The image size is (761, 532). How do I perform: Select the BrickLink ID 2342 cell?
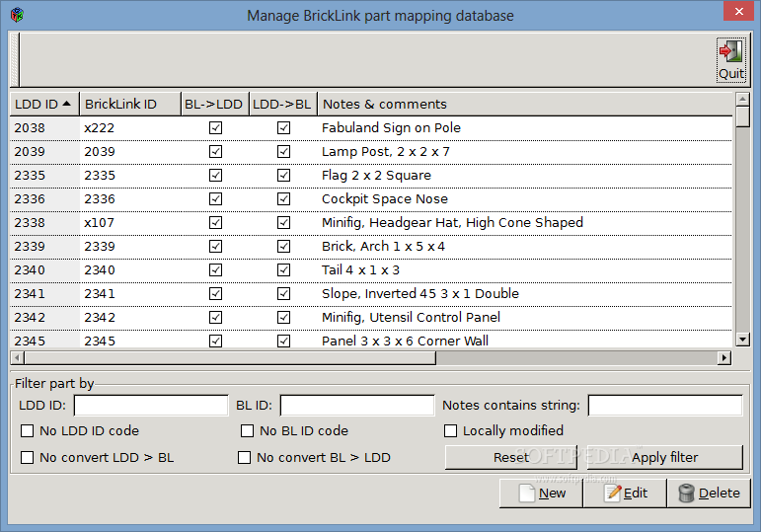130,318
